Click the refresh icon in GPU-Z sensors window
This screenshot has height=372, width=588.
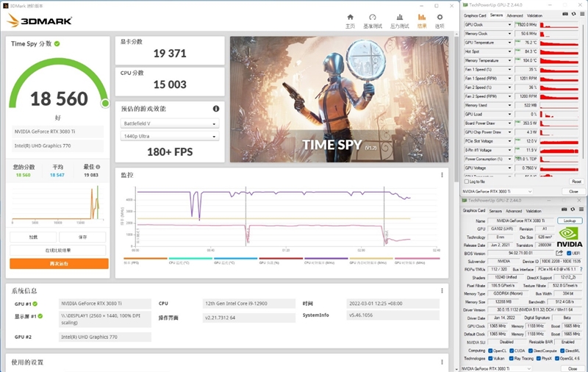573,14
